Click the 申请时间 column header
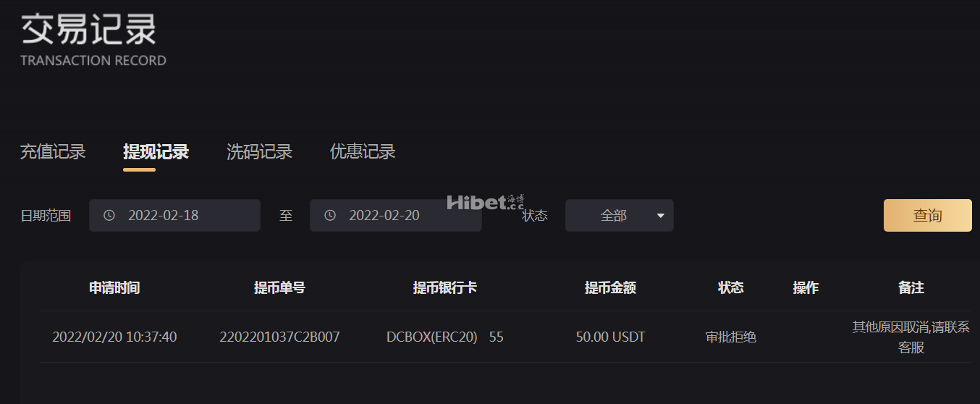The image size is (980, 404). point(114,288)
